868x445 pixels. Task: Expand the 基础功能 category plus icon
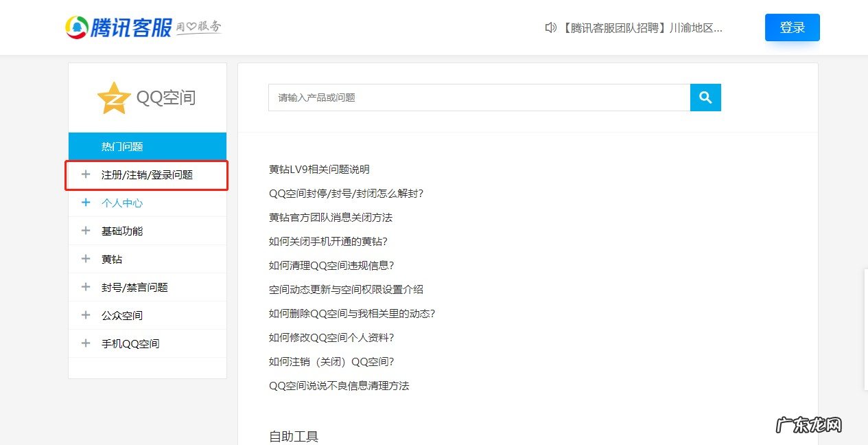point(86,231)
